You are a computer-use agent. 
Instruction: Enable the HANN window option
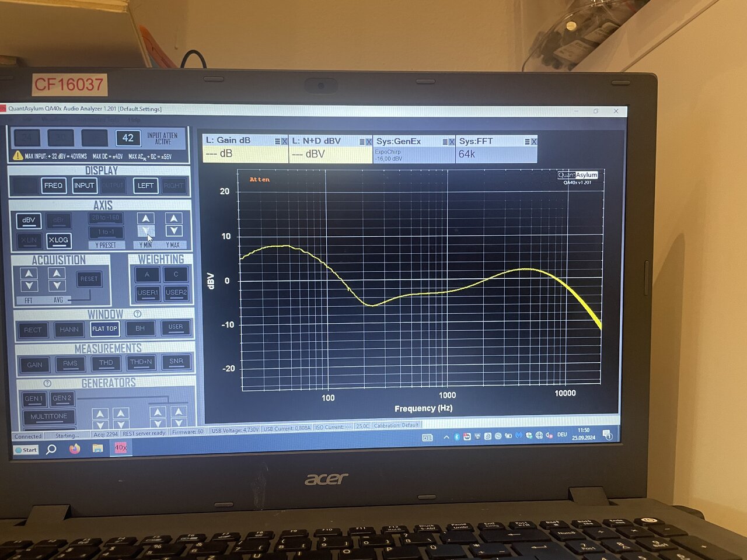69,330
